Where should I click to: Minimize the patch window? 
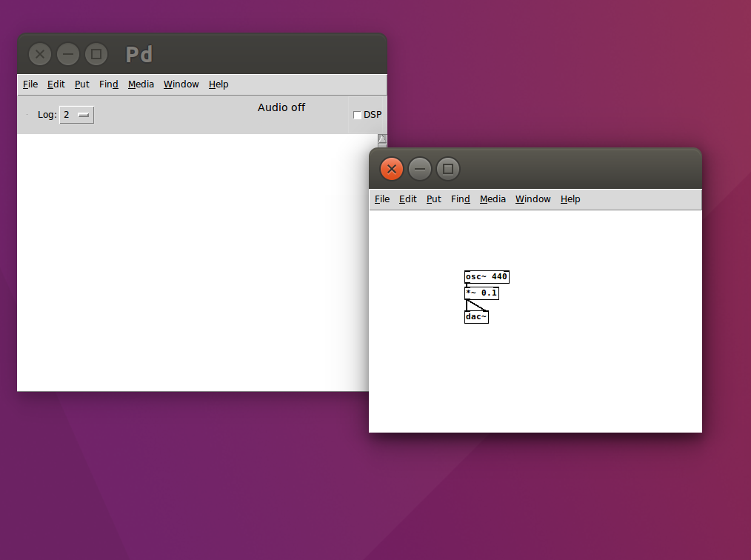pos(419,169)
